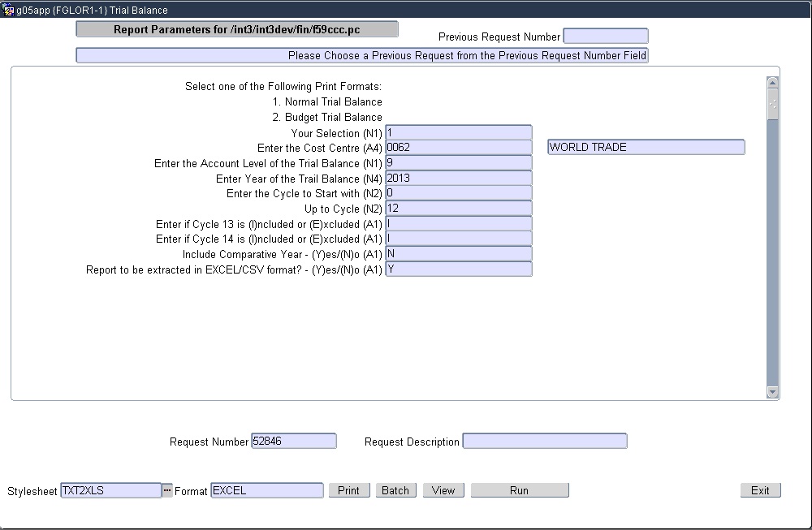The width and height of the screenshot is (812, 530).
Task: Click the scrollbar down arrow
Action: click(x=772, y=392)
